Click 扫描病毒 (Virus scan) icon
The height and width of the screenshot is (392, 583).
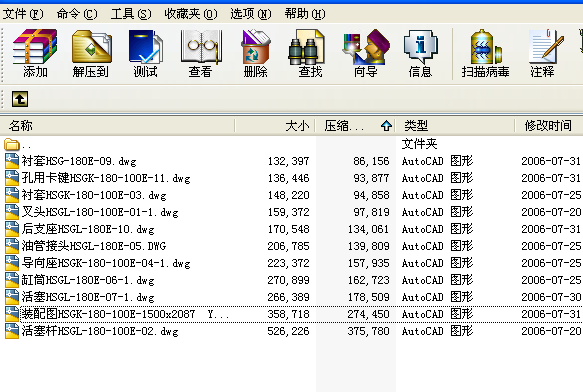[x=485, y=53]
